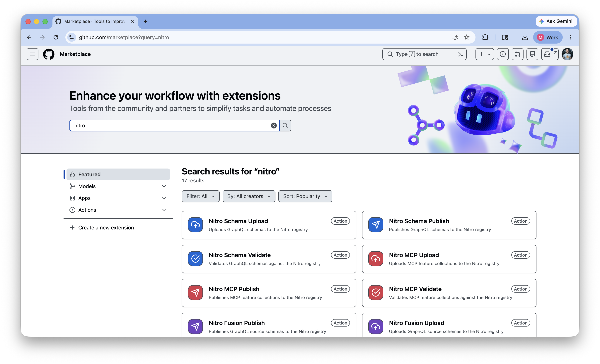The width and height of the screenshot is (600, 364).
Task: Open the repositories icon in header
Action: click(x=532, y=54)
